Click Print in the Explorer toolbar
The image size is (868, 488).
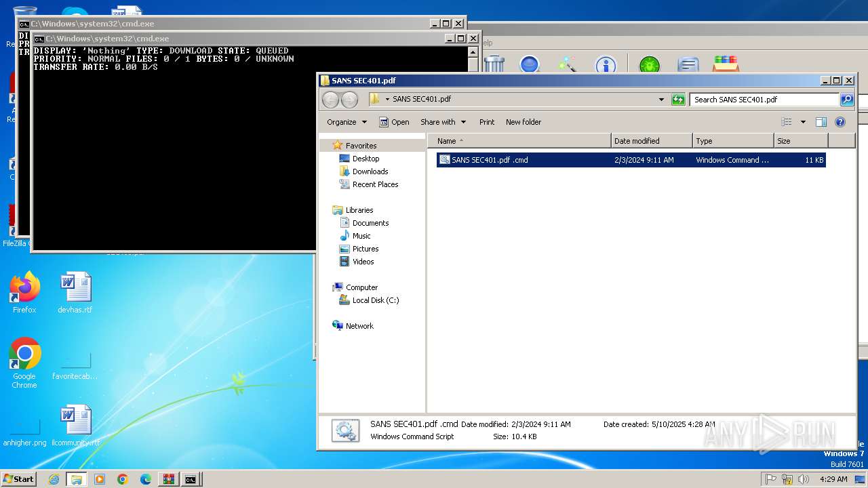pos(487,122)
